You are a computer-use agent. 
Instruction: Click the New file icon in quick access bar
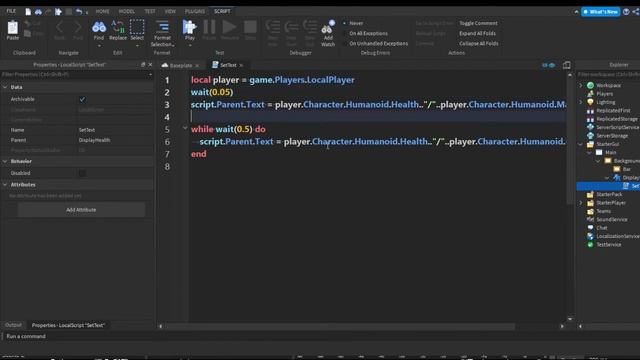point(28,11)
